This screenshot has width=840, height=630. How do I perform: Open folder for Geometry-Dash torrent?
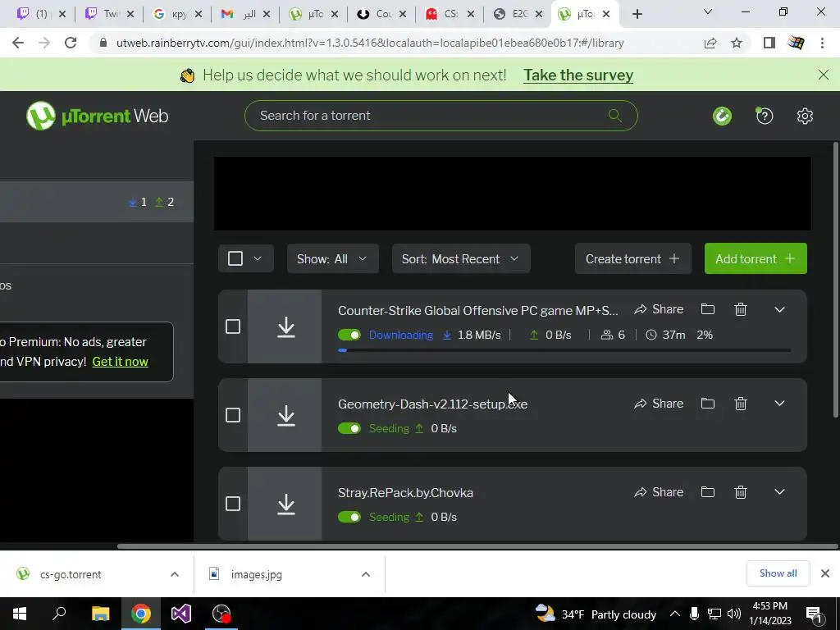(708, 403)
